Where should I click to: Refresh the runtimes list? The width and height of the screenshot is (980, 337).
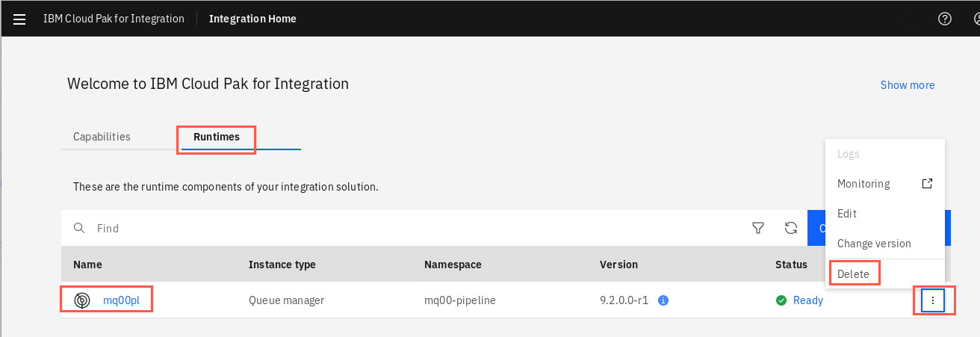click(791, 228)
